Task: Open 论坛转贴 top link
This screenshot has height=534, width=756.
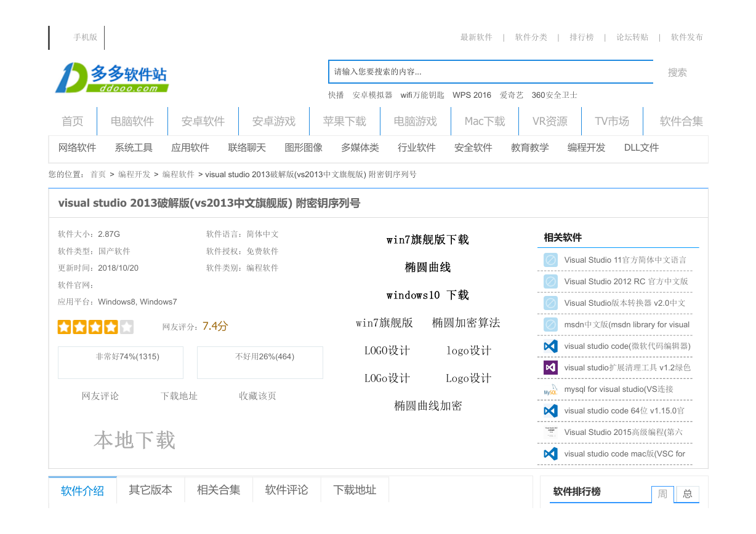Action: coord(632,38)
